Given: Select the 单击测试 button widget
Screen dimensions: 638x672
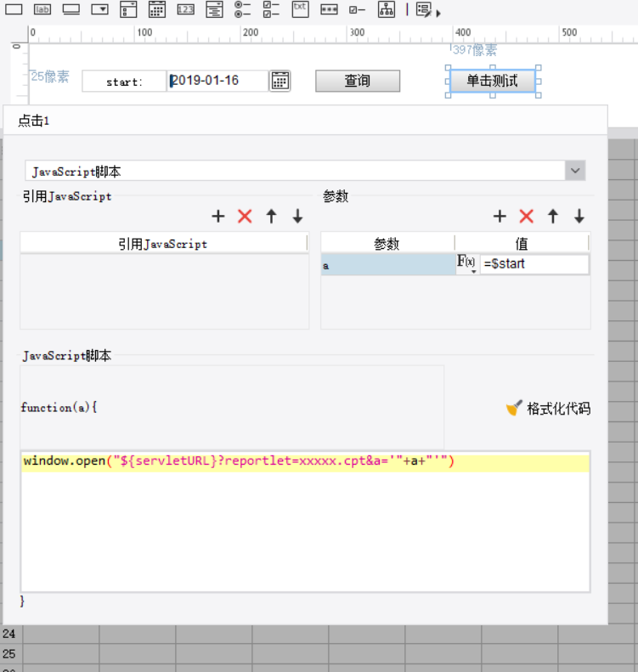Looking at the screenshot, I should tap(493, 81).
